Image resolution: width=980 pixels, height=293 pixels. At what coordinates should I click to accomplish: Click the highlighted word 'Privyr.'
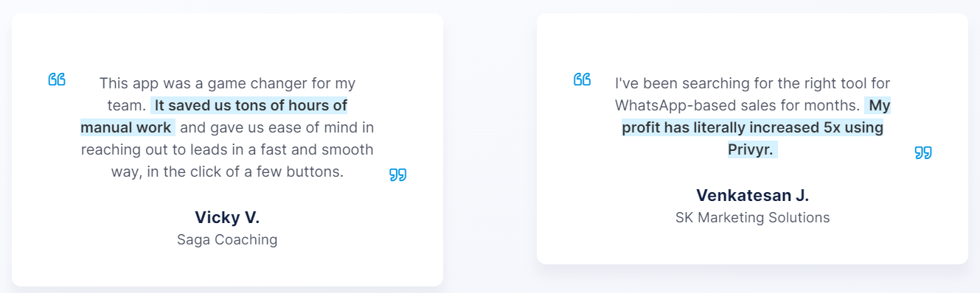coord(752,149)
